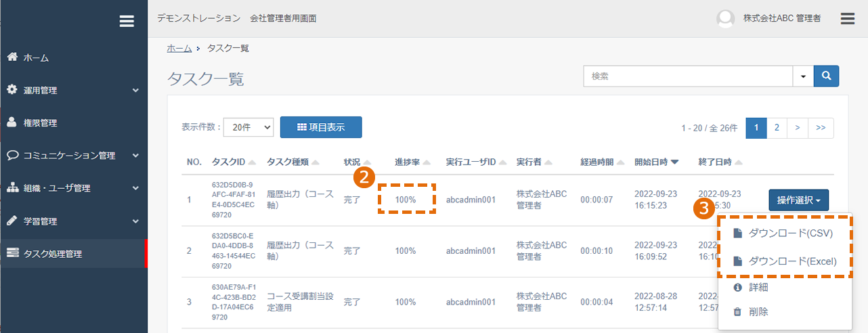Expand the 運用管理 sidebar section
Image resolution: width=868 pixels, height=333 pixels.
point(73,90)
